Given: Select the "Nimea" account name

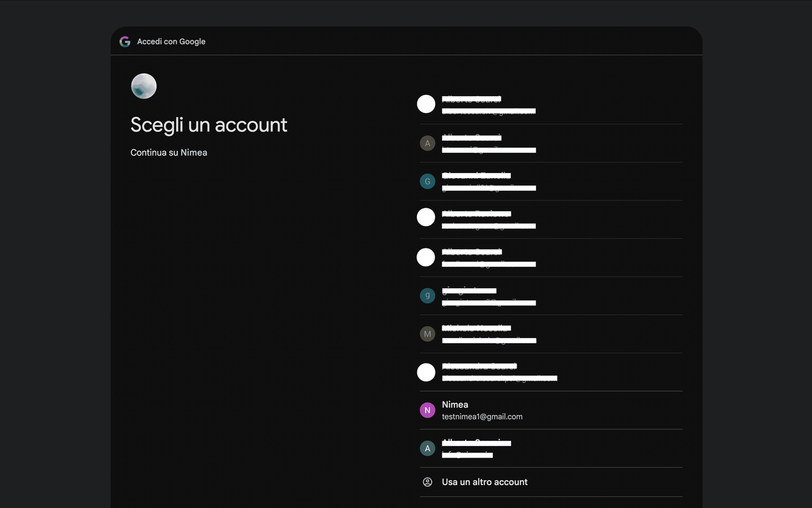Looking at the screenshot, I should click(455, 405).
